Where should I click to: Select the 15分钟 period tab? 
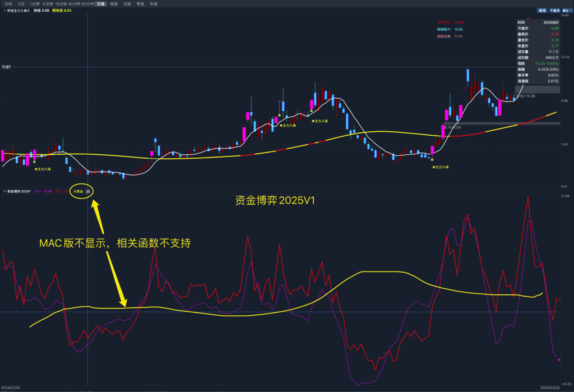(61, 4)
